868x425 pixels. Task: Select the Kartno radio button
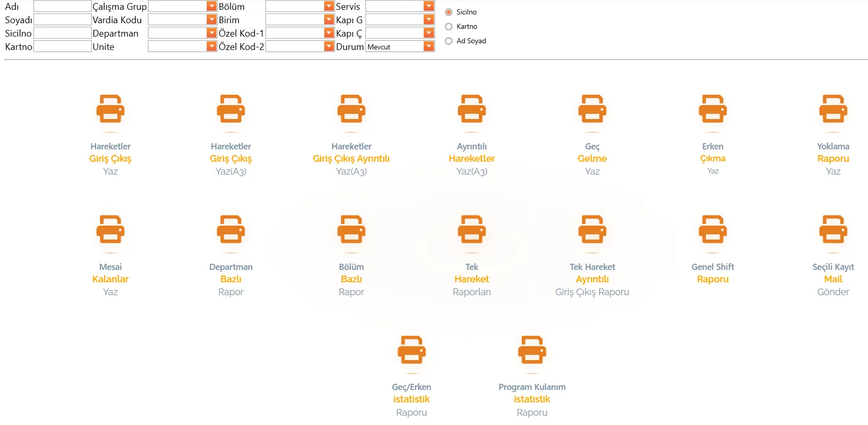point(449,26)
